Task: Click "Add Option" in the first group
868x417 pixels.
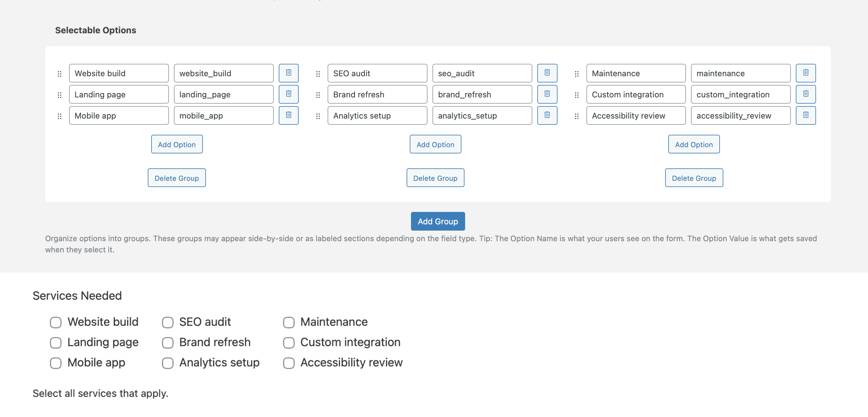Action: [x=177, y=144]
